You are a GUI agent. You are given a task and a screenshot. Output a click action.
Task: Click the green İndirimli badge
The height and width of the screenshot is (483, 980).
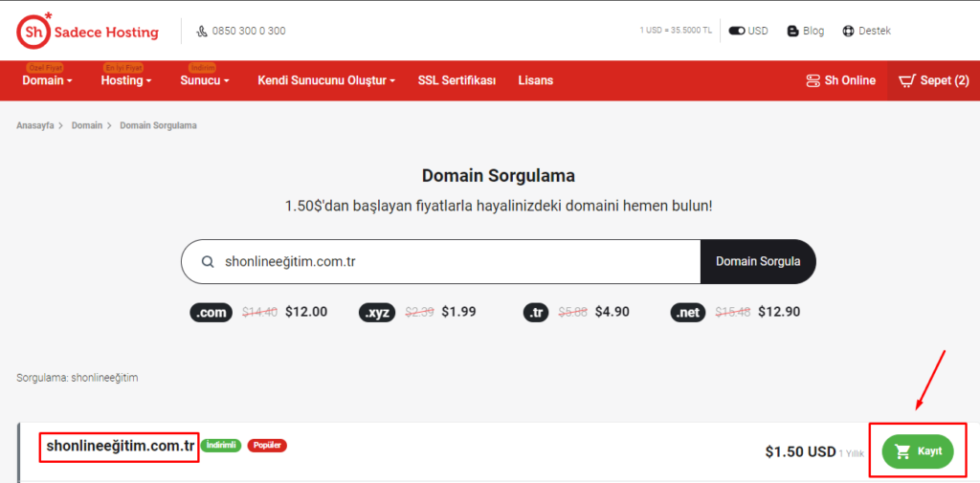[221, 446]
